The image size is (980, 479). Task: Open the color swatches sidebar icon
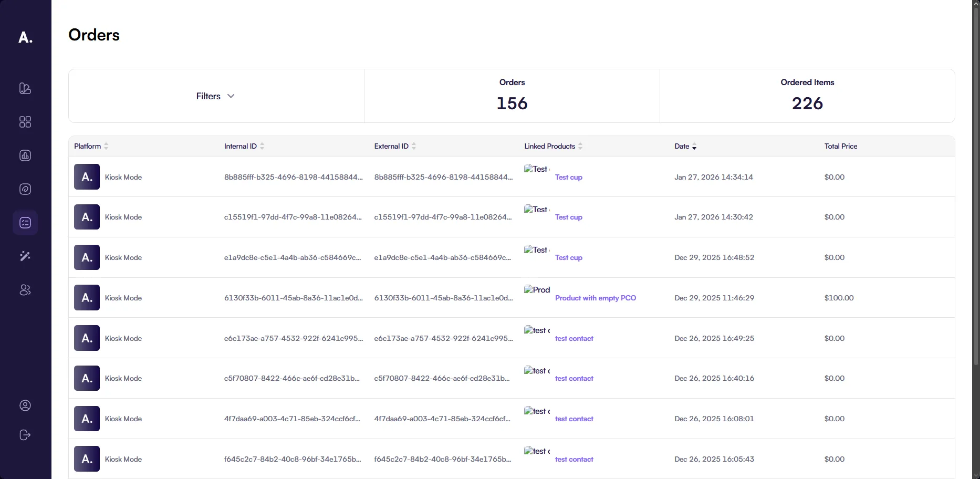25,88
